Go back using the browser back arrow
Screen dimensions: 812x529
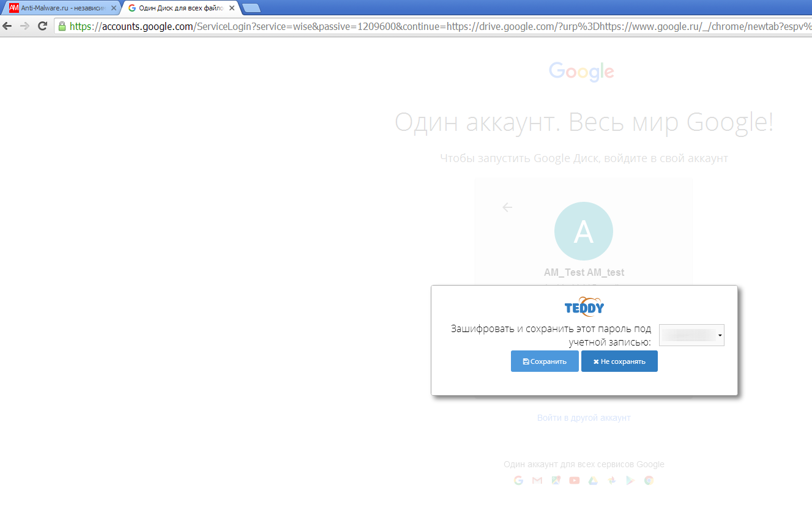[8, 26]
